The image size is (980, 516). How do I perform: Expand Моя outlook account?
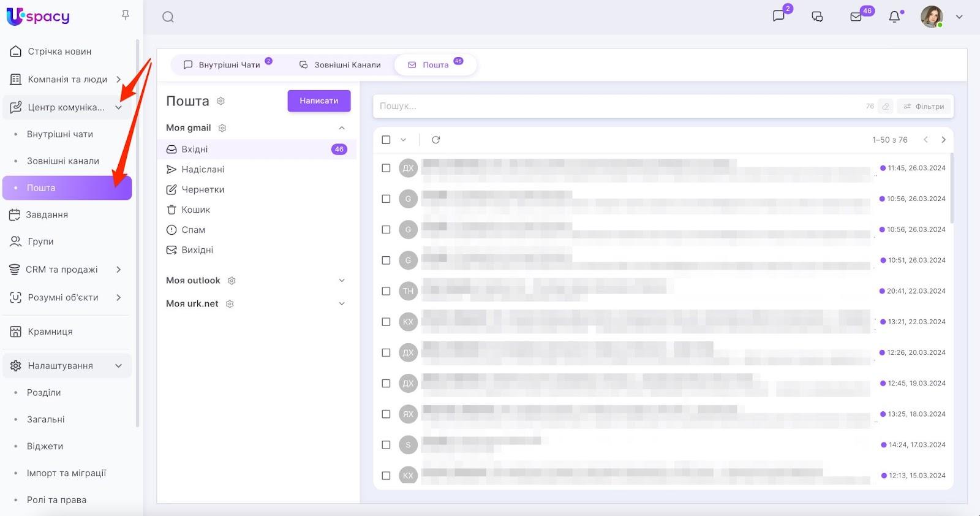pos(342,281)
